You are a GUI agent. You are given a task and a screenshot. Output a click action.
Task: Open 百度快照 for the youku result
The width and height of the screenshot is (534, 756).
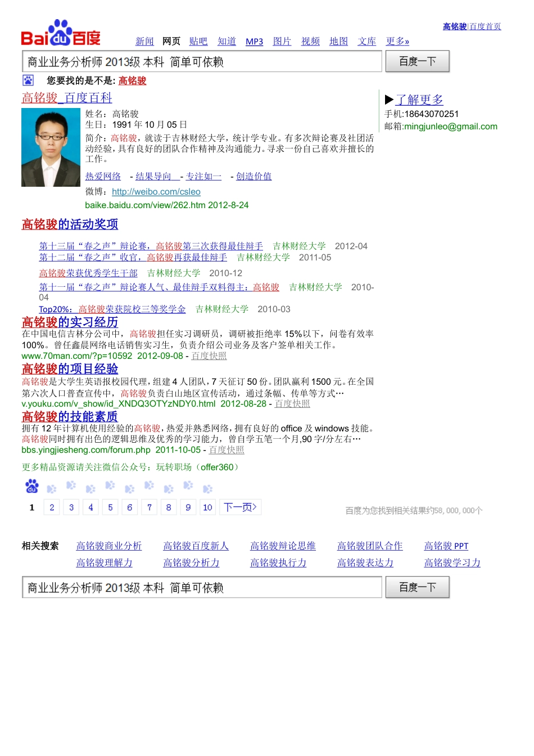292,403
